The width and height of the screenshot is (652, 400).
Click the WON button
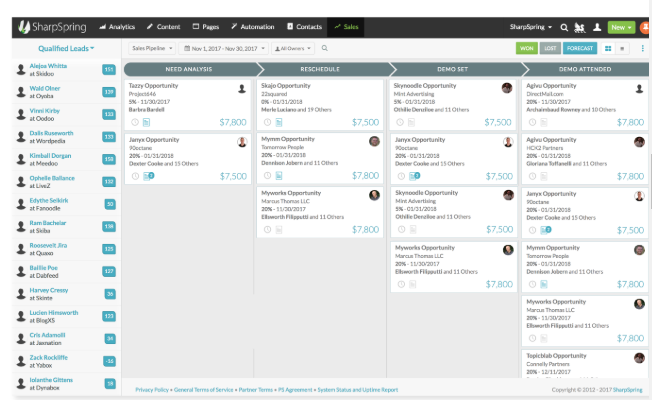click(x=526, y=49)
